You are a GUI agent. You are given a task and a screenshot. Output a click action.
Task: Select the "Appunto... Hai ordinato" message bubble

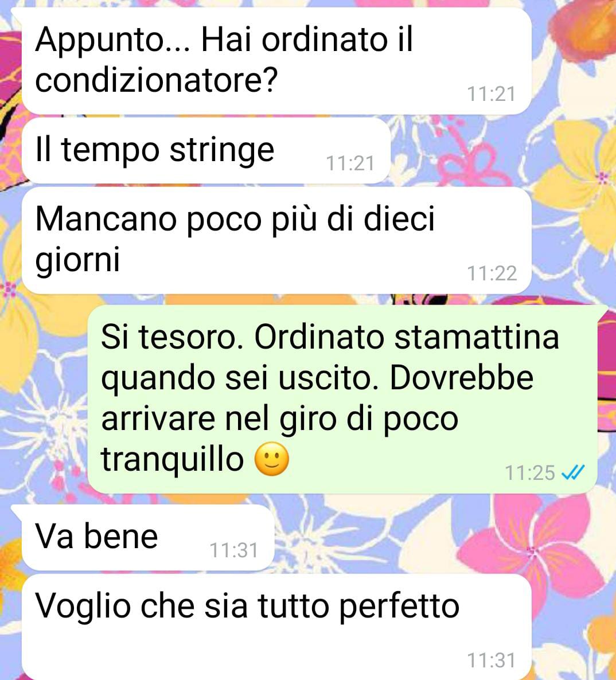point(276,61)
